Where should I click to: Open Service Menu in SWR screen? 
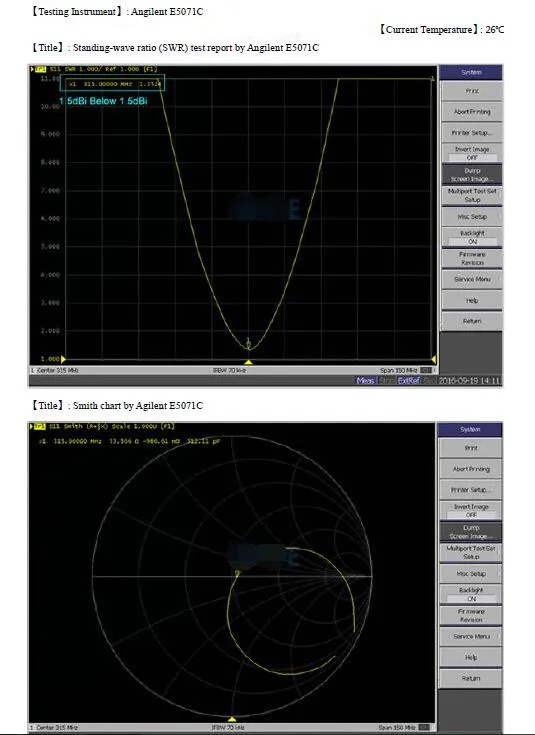(x=472, y=279)
